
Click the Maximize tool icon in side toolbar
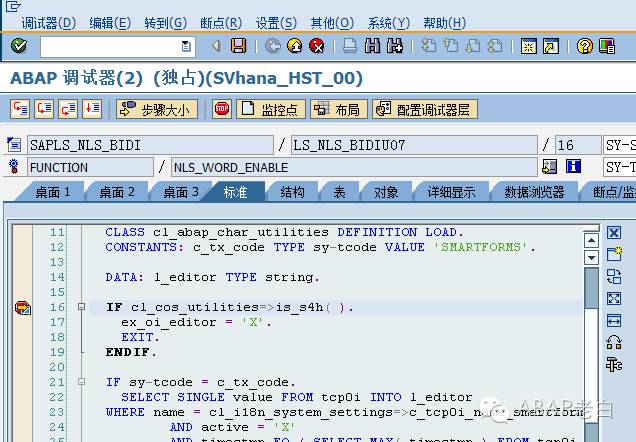point(614,299)
